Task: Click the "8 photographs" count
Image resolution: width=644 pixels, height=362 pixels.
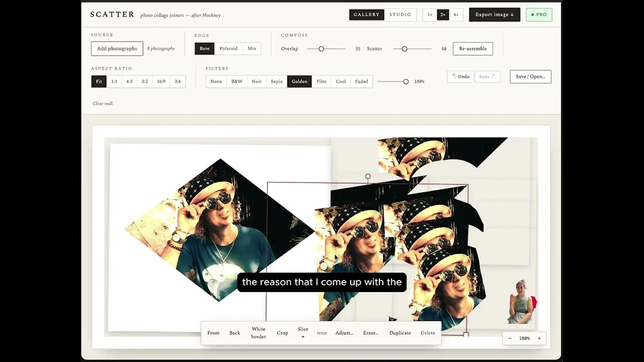Action: (x=161, y=49)
